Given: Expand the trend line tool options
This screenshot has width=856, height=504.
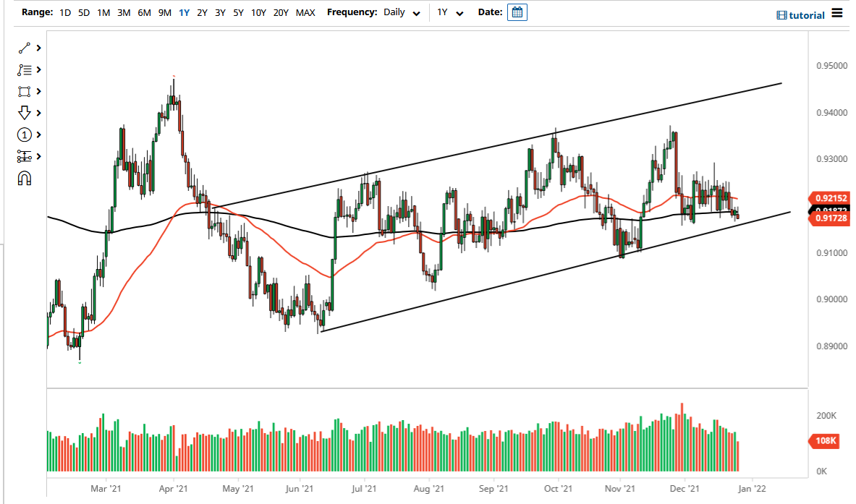Looking at the screenshot, I should [x=38, y=48].
